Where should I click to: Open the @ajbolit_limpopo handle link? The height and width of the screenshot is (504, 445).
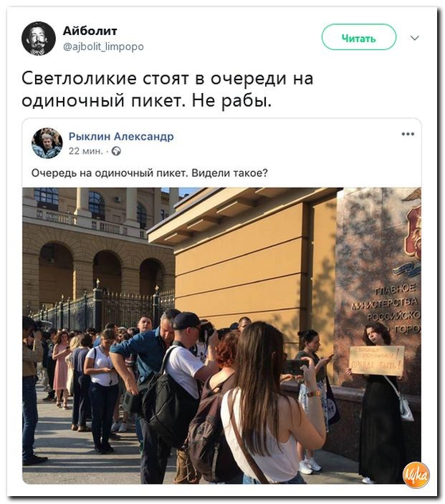point(103,47)
